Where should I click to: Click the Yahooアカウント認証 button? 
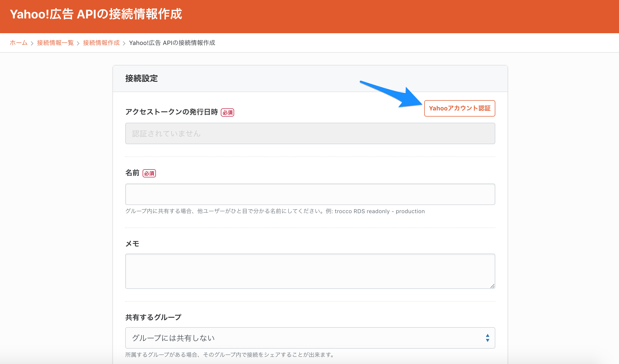[x=460, y=108]
